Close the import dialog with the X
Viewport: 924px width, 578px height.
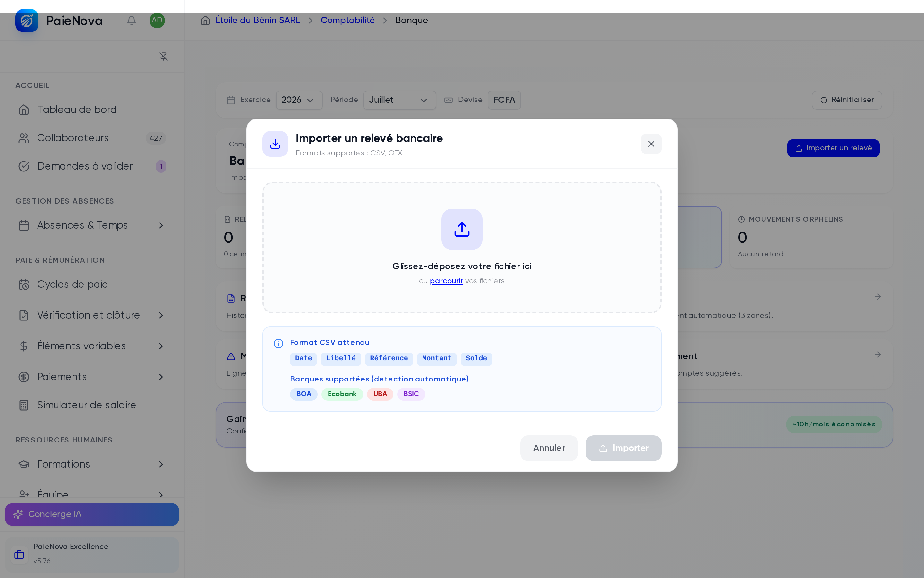(x=651, y=144)
